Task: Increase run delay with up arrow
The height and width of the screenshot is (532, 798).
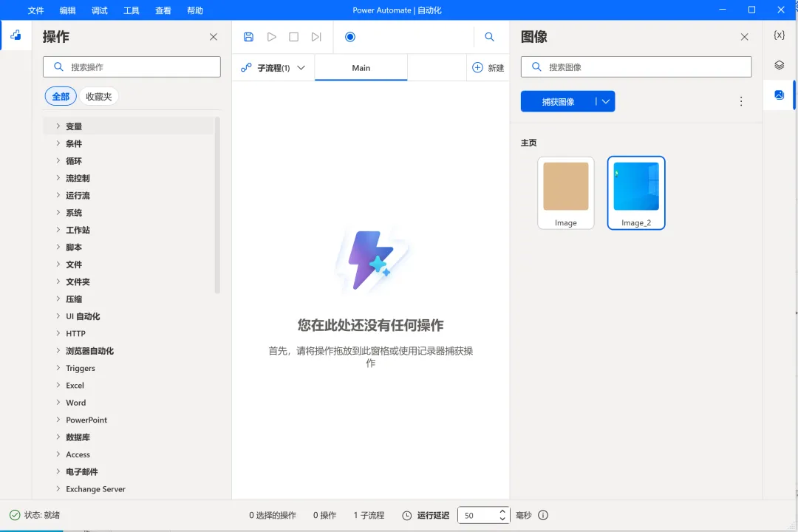Action: pyautogui.click(x=502, y=511)
